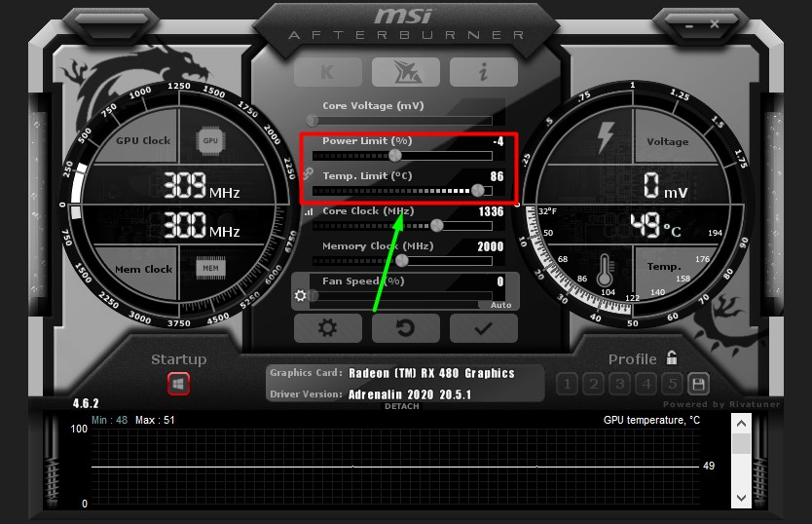812x524 pixels.
Task: Click the Memory Clock slider handle
Action: coord(401,261)
